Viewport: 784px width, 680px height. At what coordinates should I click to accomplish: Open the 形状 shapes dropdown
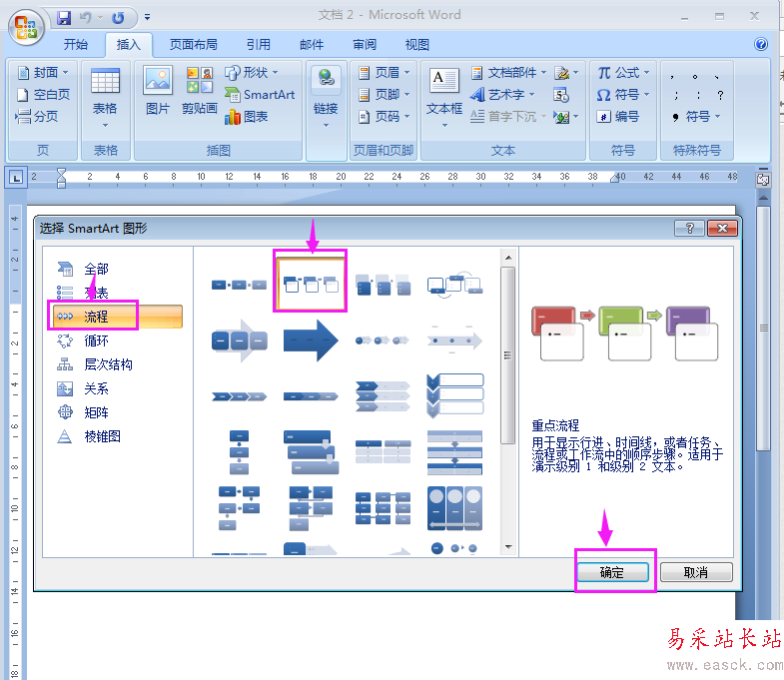[x=251, y=73]
